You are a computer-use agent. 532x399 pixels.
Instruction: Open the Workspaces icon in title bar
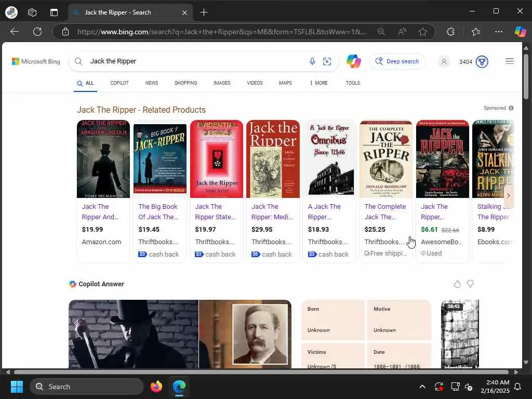point(32,12)
